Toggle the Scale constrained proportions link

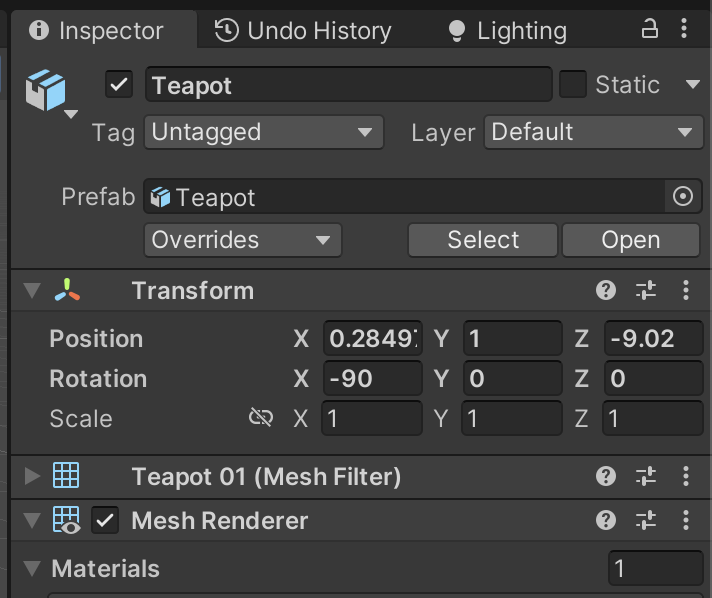pos(261,417)
